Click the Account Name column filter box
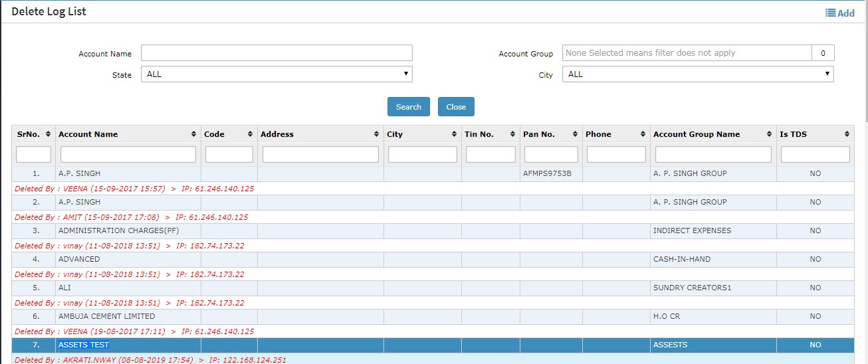Image resolution: width=868 pixels, height=364 pixels. (x=128, y=155)
